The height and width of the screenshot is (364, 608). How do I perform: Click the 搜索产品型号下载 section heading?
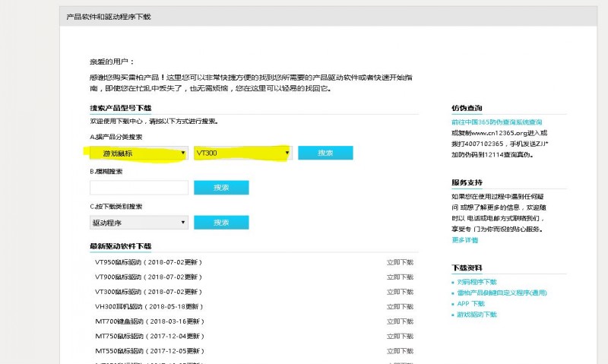pos(121,108)
